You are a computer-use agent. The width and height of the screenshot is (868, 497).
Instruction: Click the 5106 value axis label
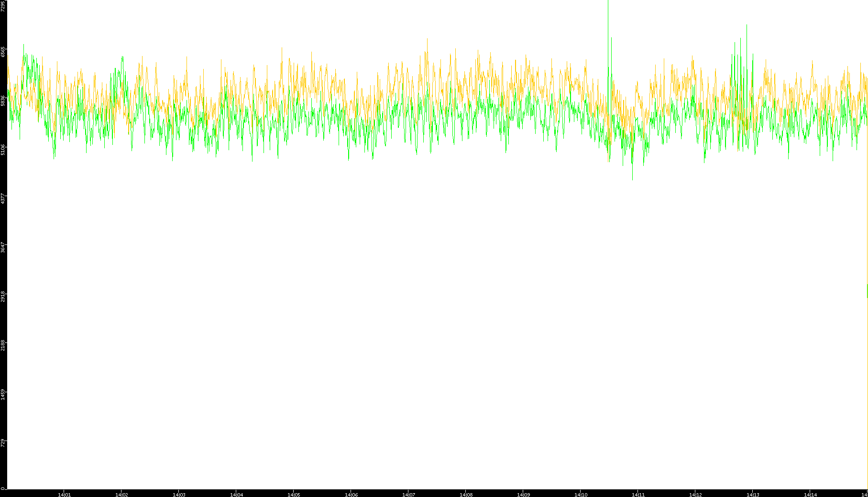coord(3,149)
